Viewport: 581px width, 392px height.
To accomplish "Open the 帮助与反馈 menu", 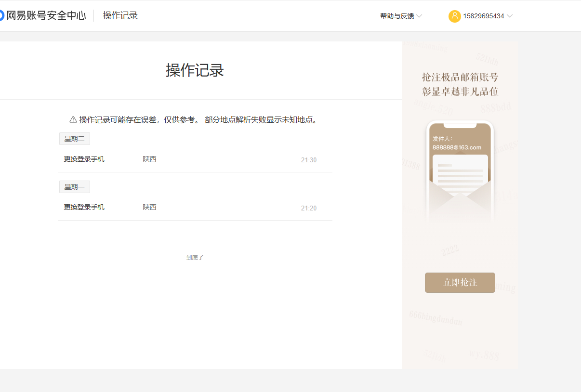I will click(x=397, y=16).
